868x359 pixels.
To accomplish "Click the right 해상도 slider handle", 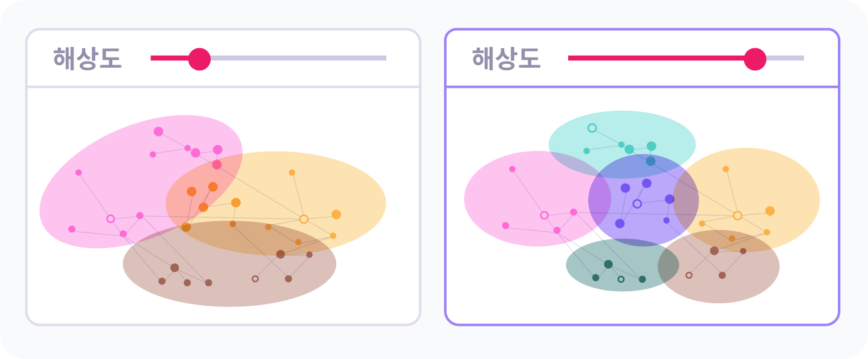I will [x=755, y=59].
